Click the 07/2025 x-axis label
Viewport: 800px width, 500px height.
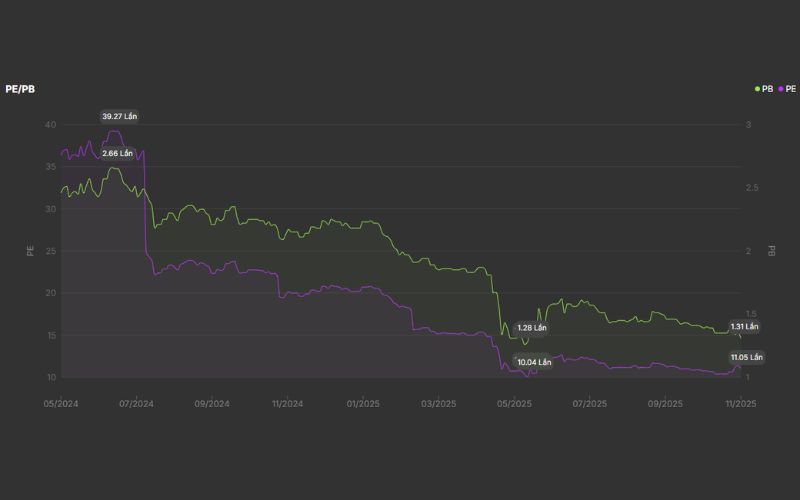589,404
